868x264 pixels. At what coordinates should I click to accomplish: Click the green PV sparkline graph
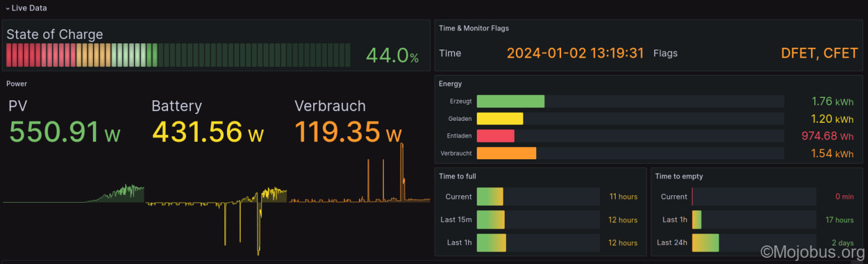73,193
